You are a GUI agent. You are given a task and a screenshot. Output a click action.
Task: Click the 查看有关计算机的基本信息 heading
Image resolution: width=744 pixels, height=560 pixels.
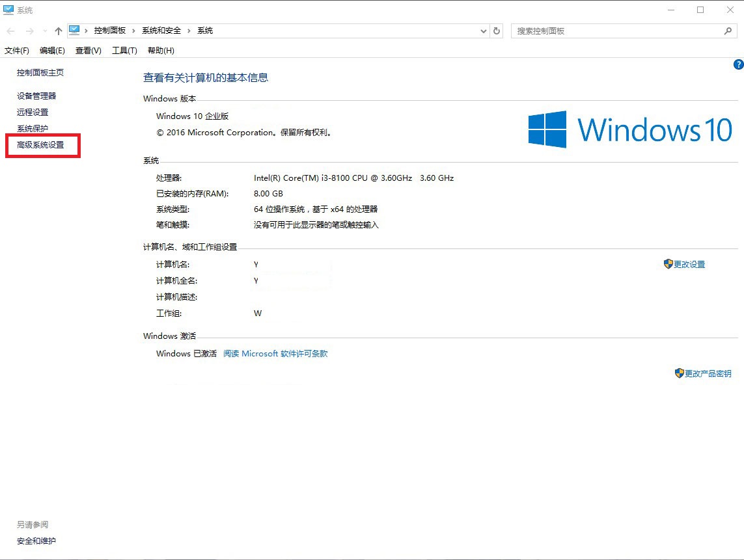pyautogui.click(x=206, y=78)
